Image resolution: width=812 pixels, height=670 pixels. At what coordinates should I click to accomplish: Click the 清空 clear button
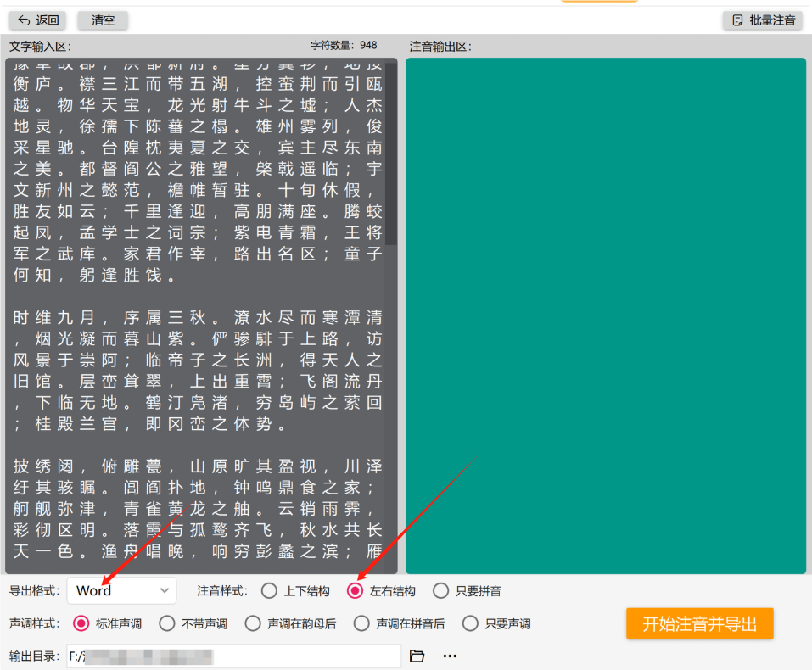(x=103, y=20)
